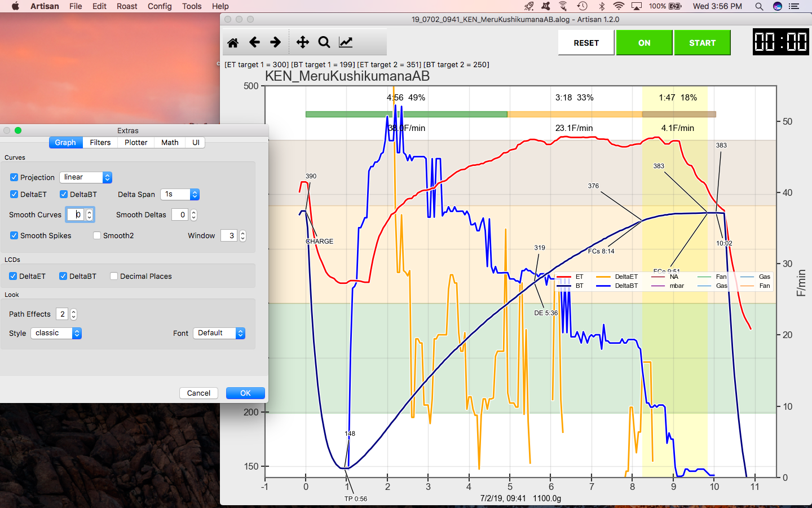The height and width of the screenshot is (508, 812).
Task: Click the Window value input field
Action: [x=230, y=235]
